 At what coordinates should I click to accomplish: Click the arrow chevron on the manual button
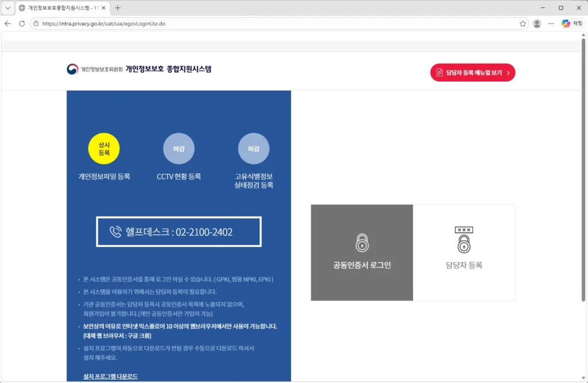(508, 73)
